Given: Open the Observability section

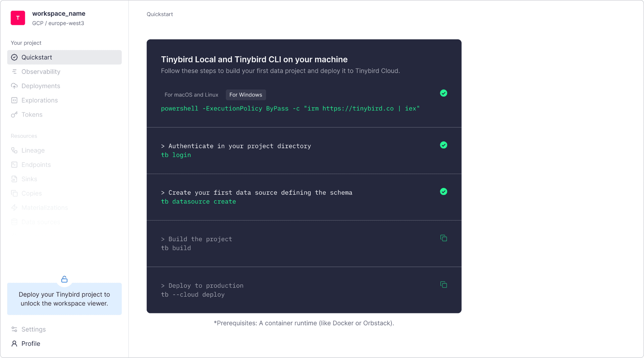Looking at the screenshot, I should click(x=41, y=71).
